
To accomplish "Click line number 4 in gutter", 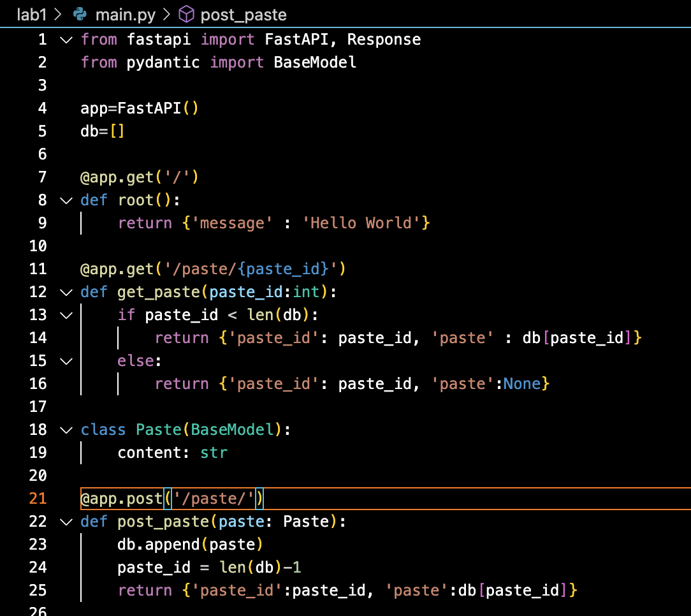I will point(42,108).
